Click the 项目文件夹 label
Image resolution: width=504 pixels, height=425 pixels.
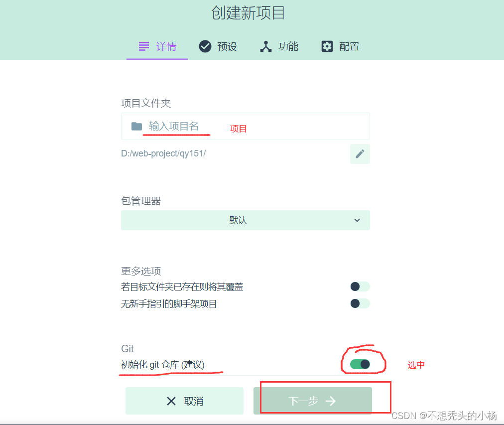click(x=146, y=103)
